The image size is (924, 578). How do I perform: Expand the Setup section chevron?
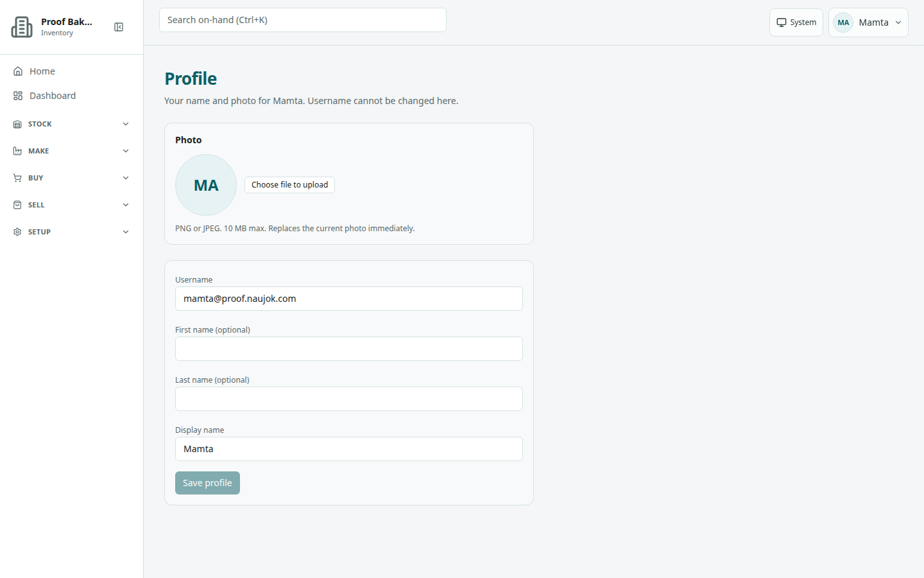coord(126,232)
